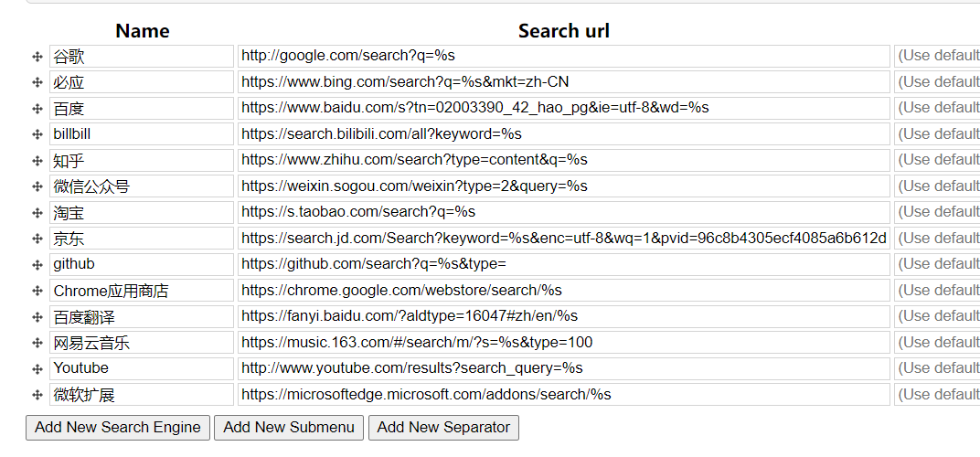Edit the 京东 name field

pos(142,239)
